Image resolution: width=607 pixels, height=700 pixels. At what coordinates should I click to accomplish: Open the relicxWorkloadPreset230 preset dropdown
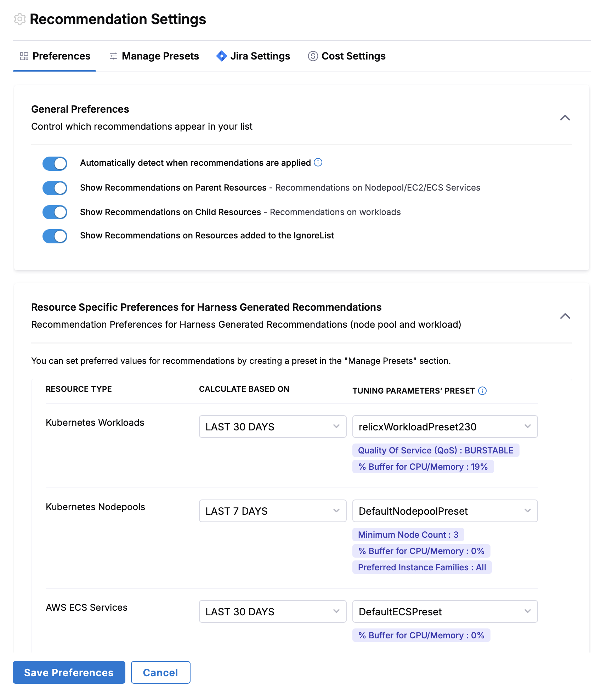point(445,427)
